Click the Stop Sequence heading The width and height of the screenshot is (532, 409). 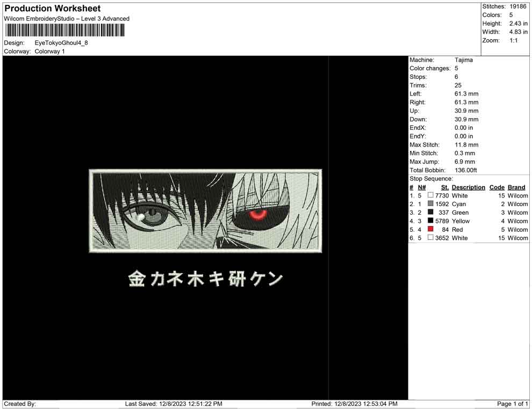(x=431, y=179)
